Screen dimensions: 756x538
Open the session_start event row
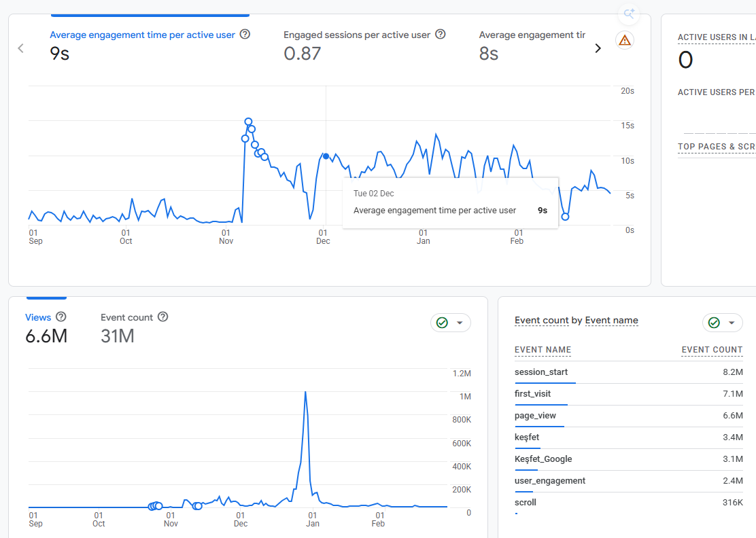pos(629,372)
